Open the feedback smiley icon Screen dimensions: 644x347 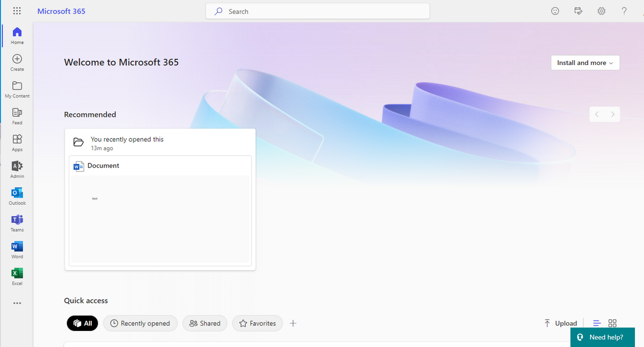pos(555,11)
